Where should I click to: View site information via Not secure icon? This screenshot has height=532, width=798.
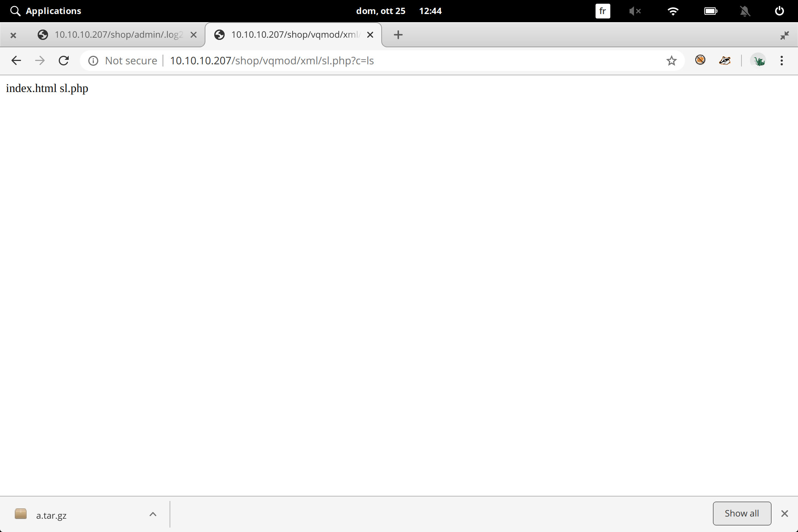tap(93, 60)
